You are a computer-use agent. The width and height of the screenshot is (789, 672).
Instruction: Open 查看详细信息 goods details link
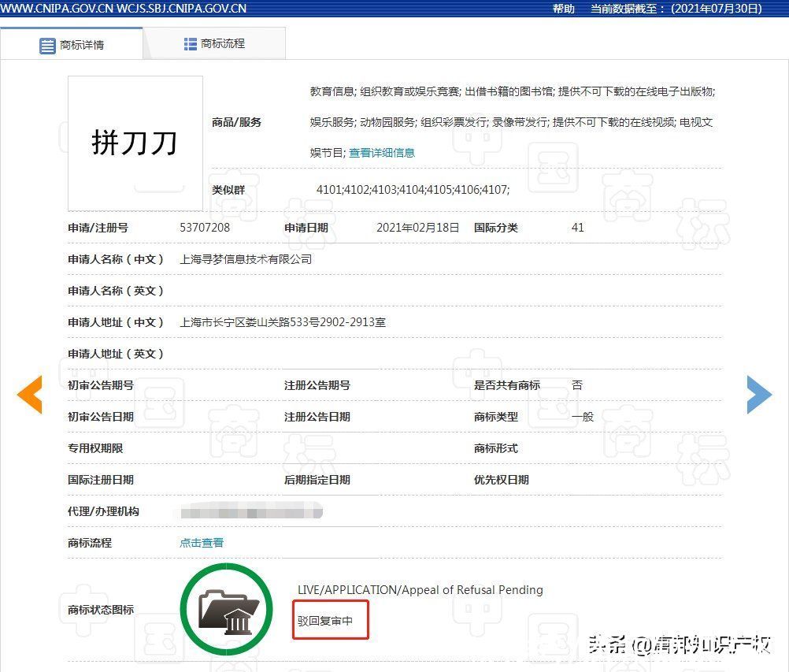coord(382,153)
